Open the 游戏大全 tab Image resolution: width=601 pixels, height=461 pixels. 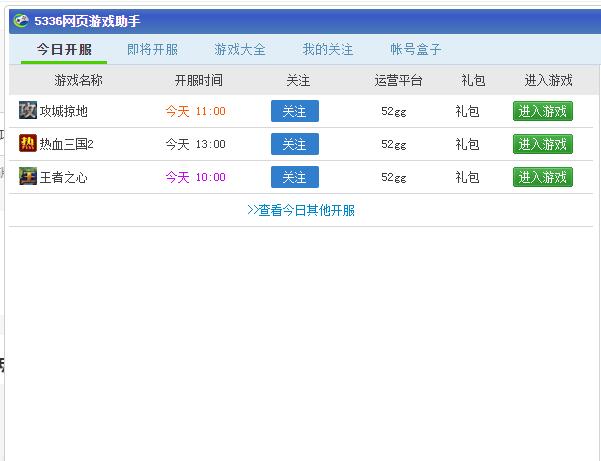tap(240, 49)
